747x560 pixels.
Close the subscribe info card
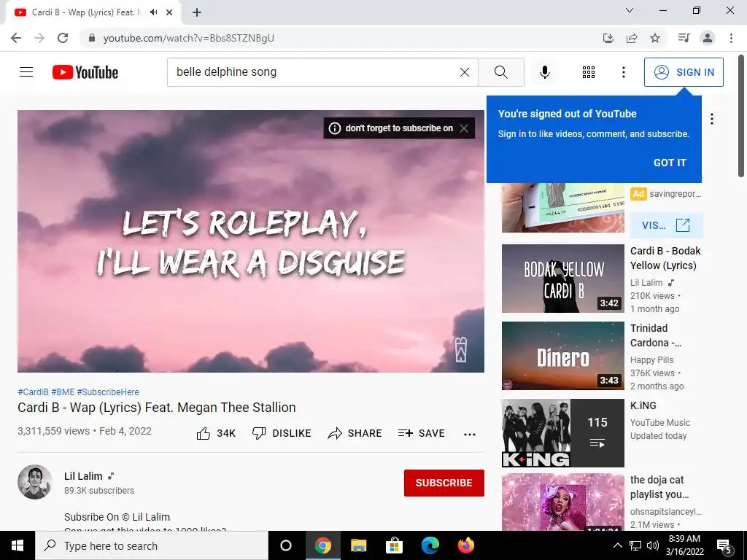click(464, 128)
